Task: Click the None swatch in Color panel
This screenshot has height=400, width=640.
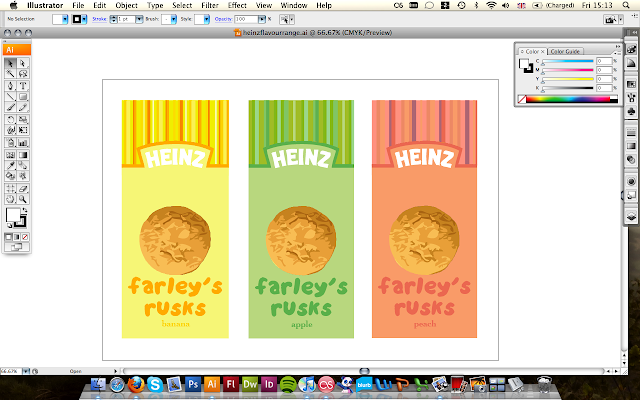Action: point(522,99)
